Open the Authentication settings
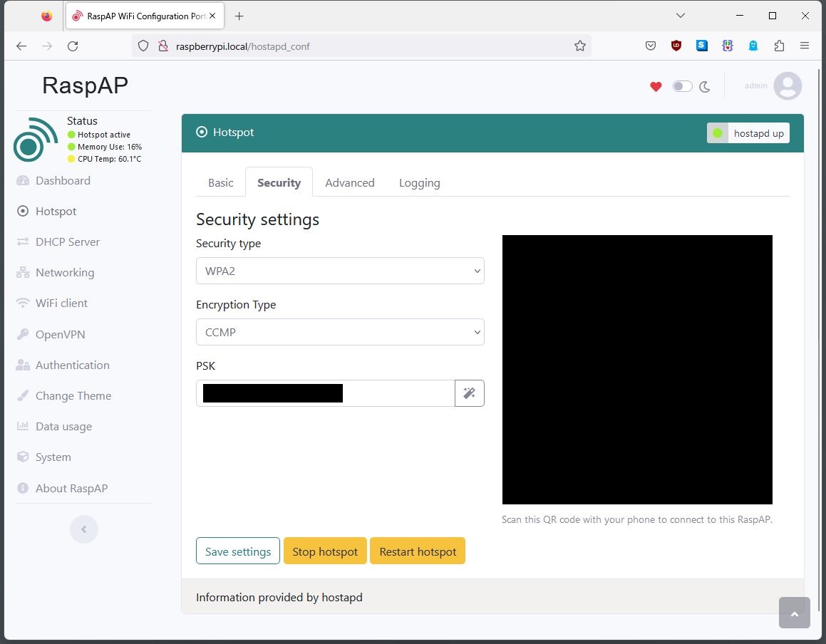This screenshot has height=644, width=826. click(x=71, y=365)
